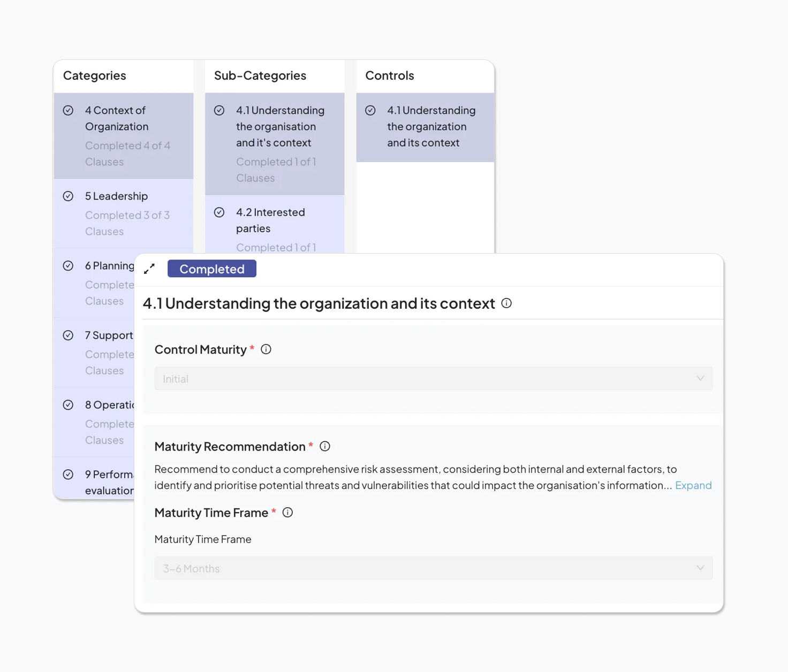Open info icon next to Maturity Time Frame label
Viewport: 788px width, 672px height.
(287, 513)
